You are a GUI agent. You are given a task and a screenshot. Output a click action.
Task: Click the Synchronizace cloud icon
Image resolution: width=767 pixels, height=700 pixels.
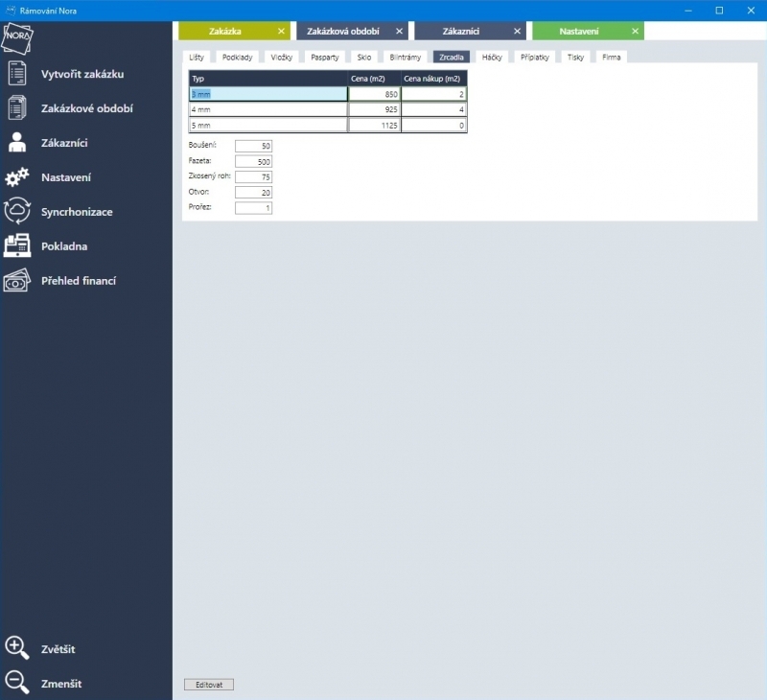(17, 212)
